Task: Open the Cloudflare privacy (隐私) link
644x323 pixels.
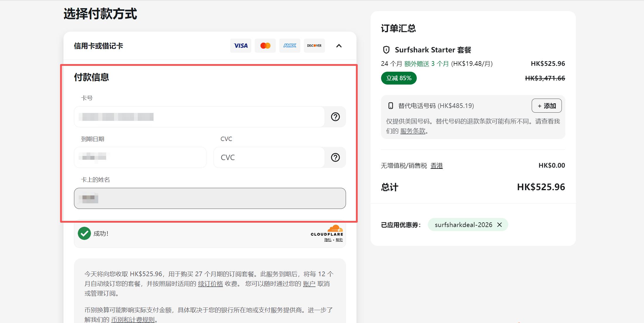Action: click(x=328, y=240)
